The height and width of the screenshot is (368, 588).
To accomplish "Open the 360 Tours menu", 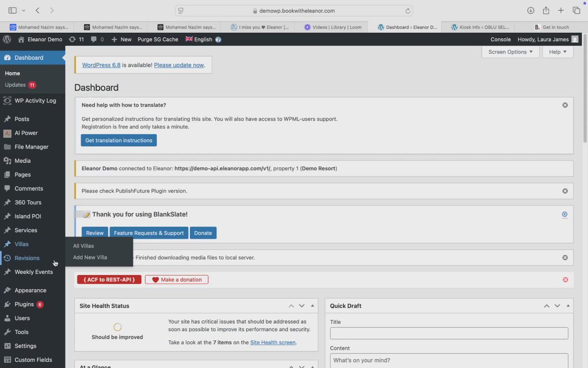I will tap(33, 202).
